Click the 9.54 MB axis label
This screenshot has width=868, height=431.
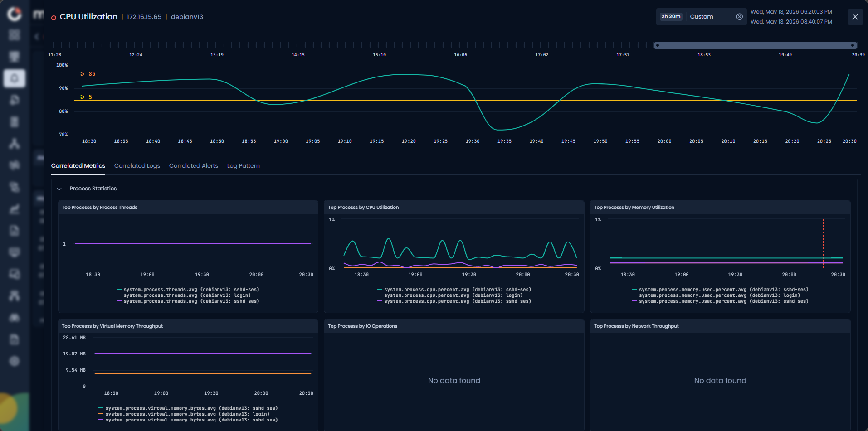(76, 370)
